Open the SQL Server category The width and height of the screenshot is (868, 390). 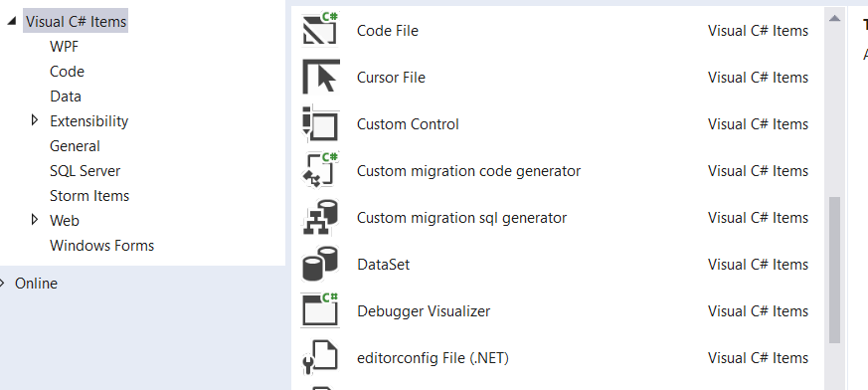[86, 171]
